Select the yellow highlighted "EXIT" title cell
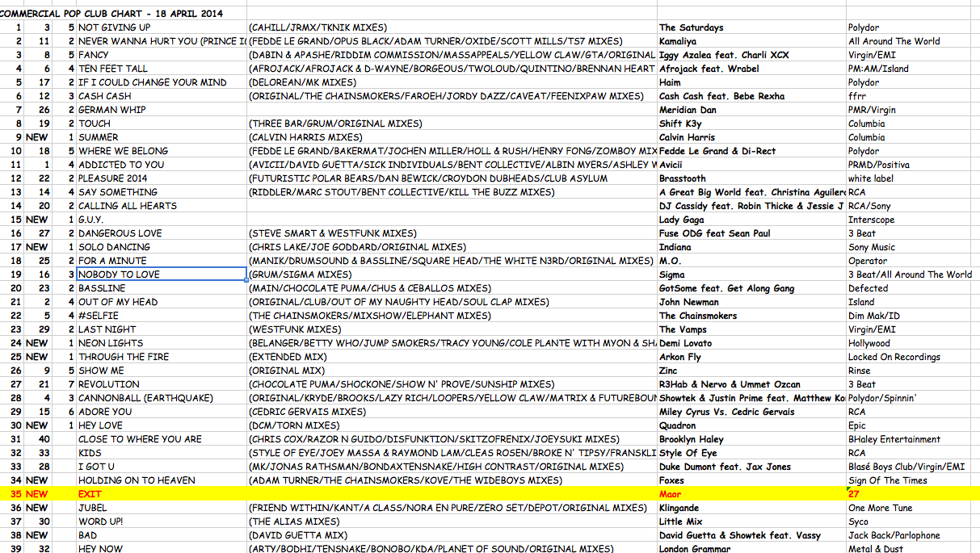 click(x=90, y=494)
